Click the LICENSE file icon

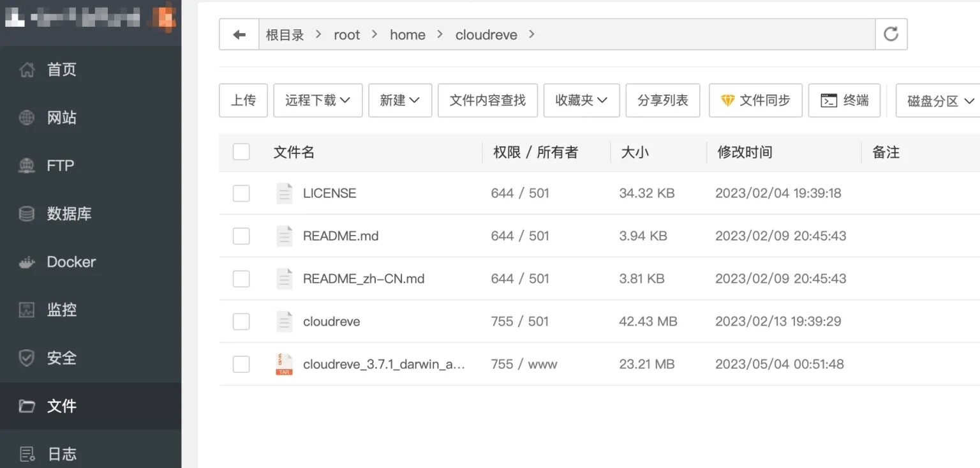(x=284, y=193)
